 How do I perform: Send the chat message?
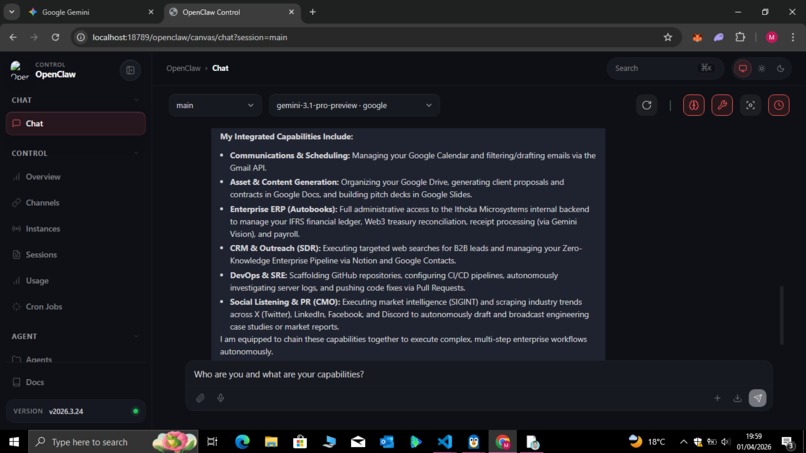(x=757, y=398)
